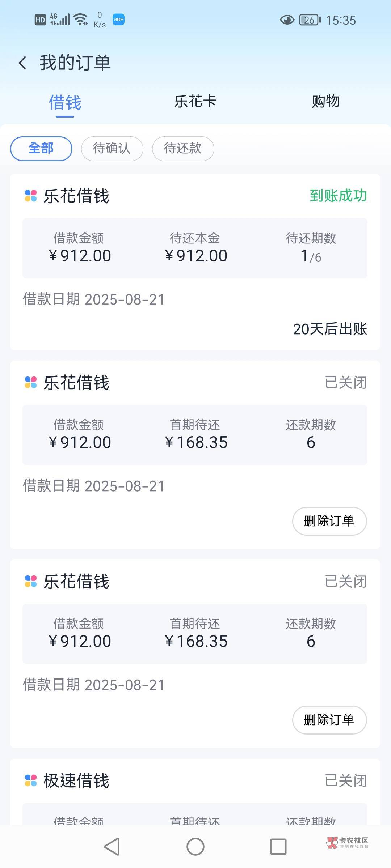Screen dimensions: 391x868
Task: Tap the 20天后出账 billing notice
Action: pos(330,329)
